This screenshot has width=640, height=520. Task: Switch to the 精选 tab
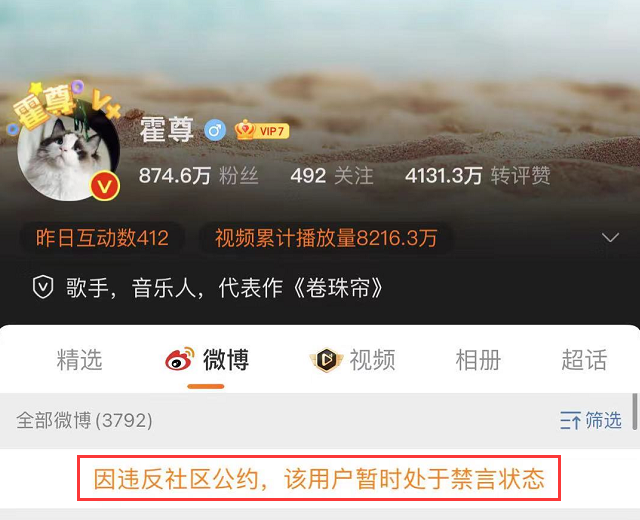pos(80,360)
